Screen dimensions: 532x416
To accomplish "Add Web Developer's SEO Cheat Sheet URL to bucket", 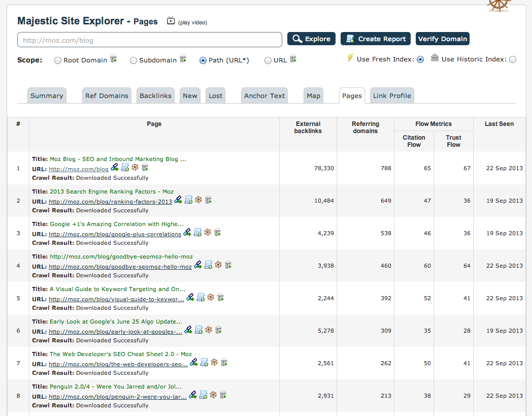I will coord(224,362).
